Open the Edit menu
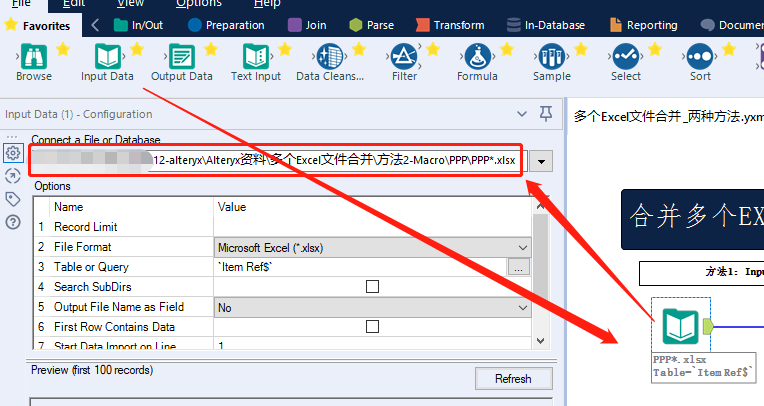 (x=74, y=3)
